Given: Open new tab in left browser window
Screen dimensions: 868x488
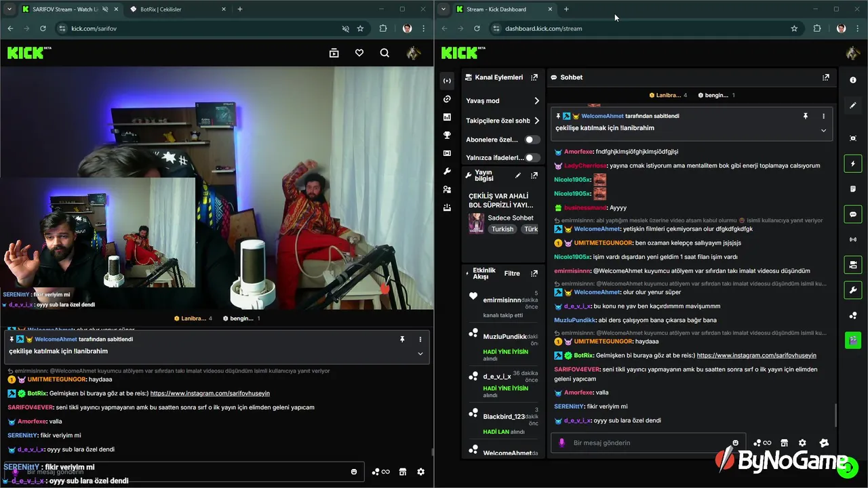Looking at the screenshot, I should (239, 9).
